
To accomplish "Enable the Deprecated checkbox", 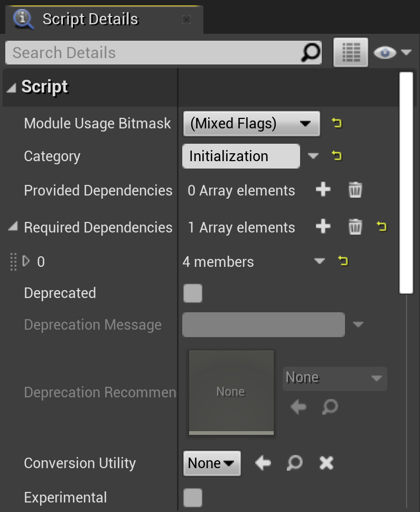I will [193, 293].
